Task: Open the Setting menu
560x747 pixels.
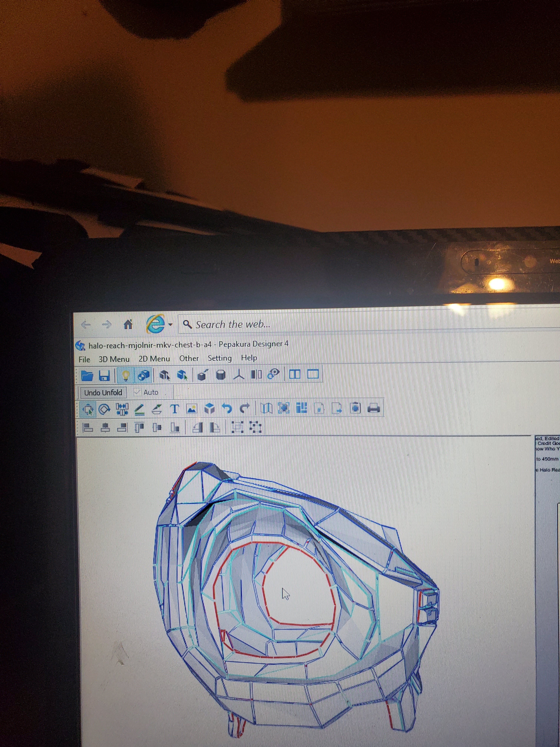Action: tap(220, 358)
